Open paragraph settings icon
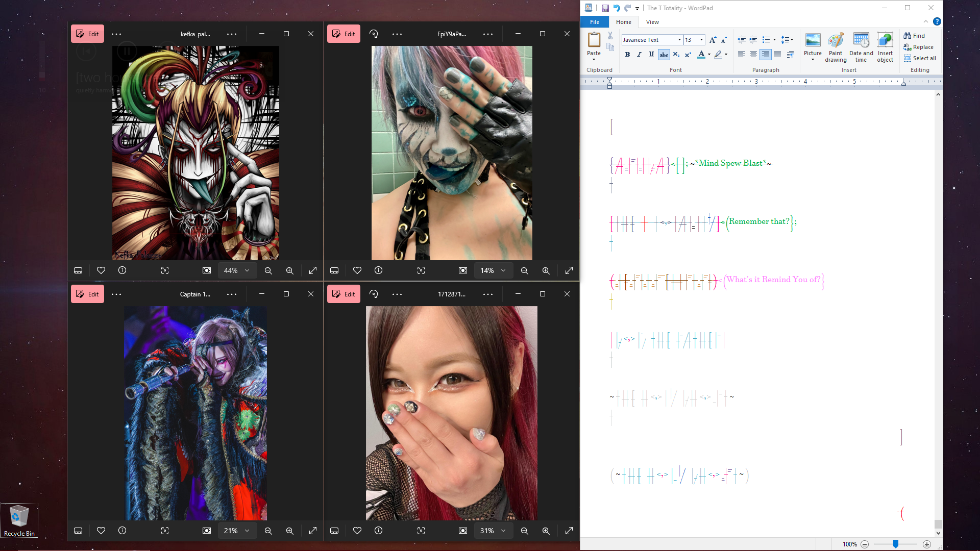 coord(790,55)
